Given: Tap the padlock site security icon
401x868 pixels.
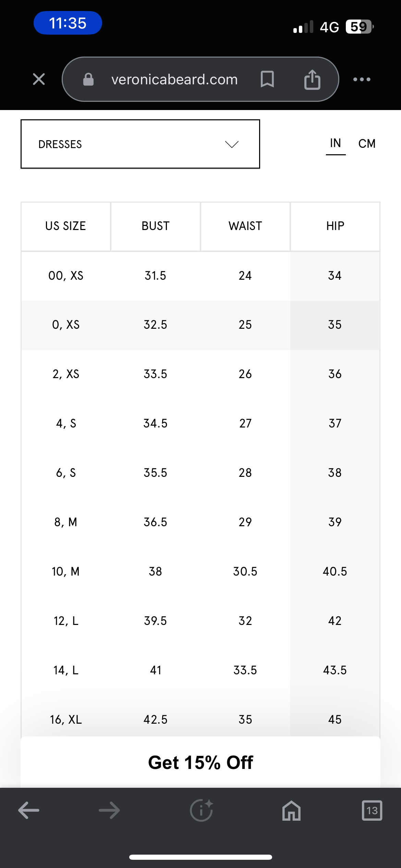Looking at the screenshot, I should 88,79.
